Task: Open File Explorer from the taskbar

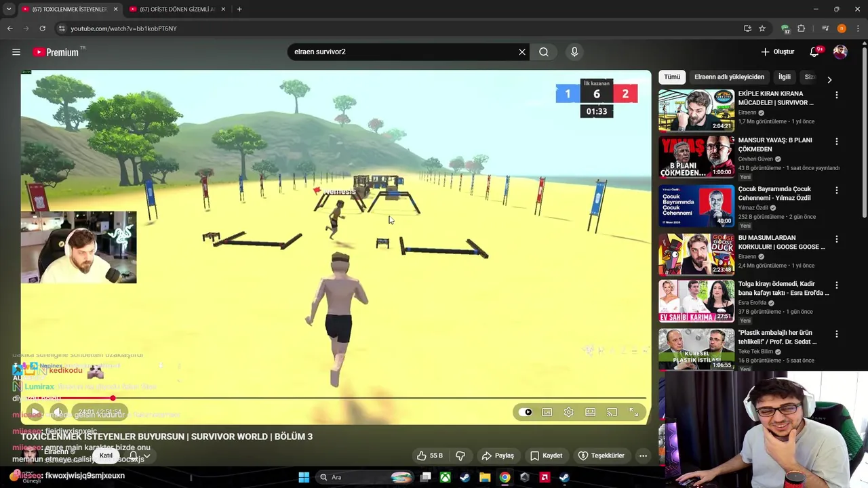Action: 485,477
